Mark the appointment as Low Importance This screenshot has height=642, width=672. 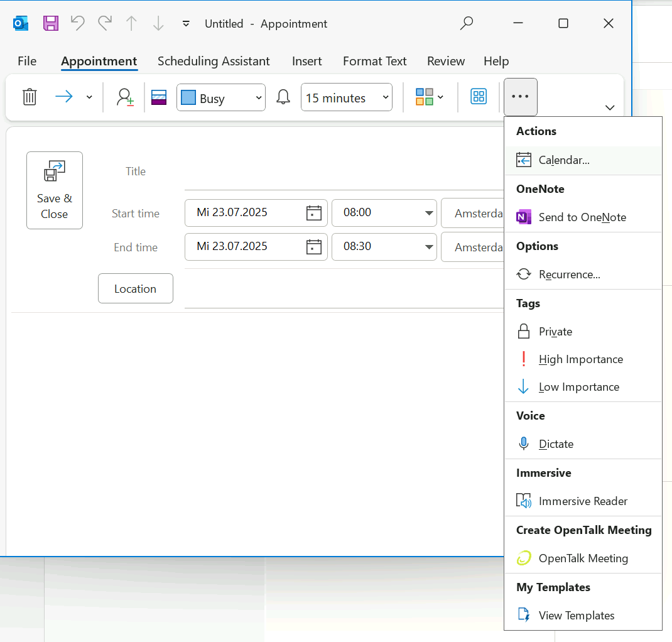[578, 386]
